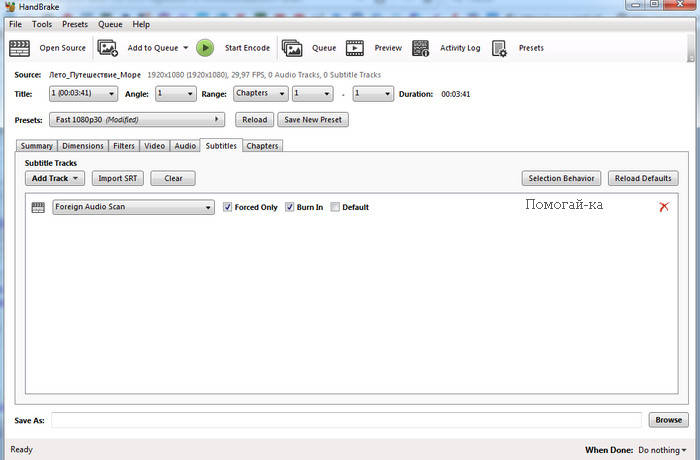
Task: Click the Browse button
Action: 668,420
